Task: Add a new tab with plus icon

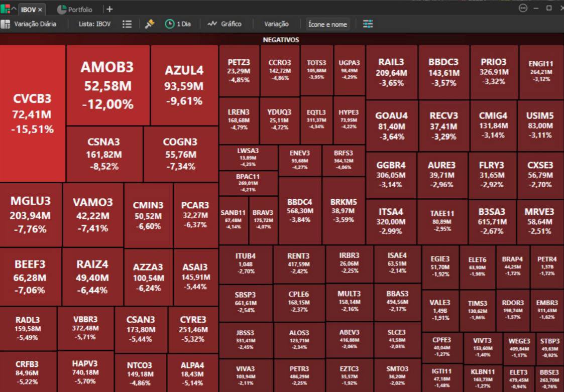Action: pyautogui.click(x=109, y=10)
